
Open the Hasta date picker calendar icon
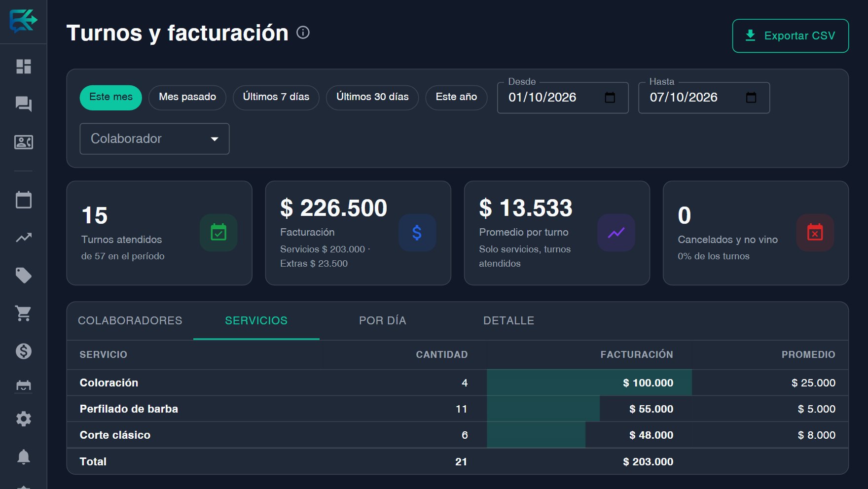[751, 98]
